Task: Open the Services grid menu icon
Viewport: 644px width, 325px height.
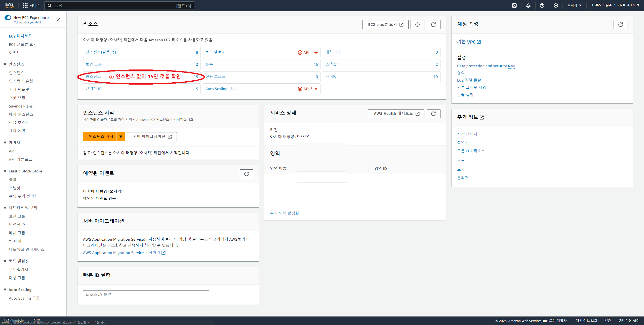Action: [x=25, y=6]
